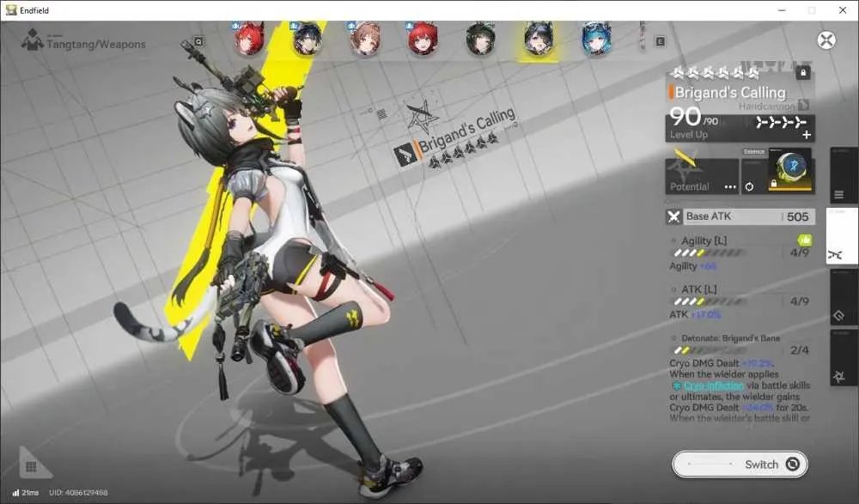Go to previous operator with Q key icon
The image size is (859, 504).
tap(198, 41)
